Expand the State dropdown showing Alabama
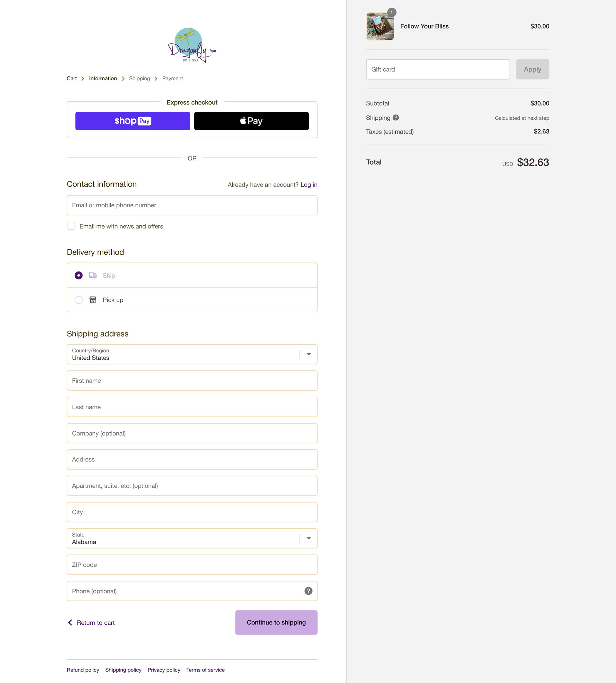This screenshot has height=683, width=616. click(192, 538)
